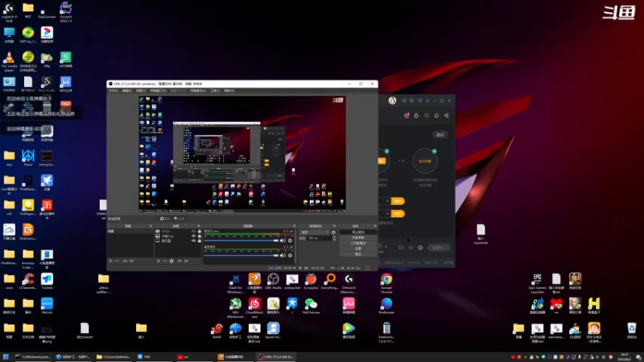Open Xshell desktop icon

[x=217, y=331]
